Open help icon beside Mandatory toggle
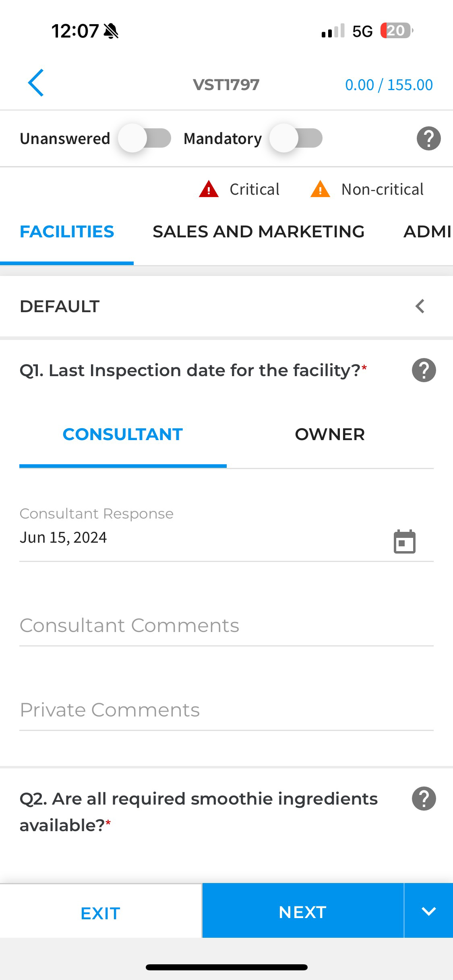This screenshot has height=980, width=453. pyautogui.click(x=428, y=138)
